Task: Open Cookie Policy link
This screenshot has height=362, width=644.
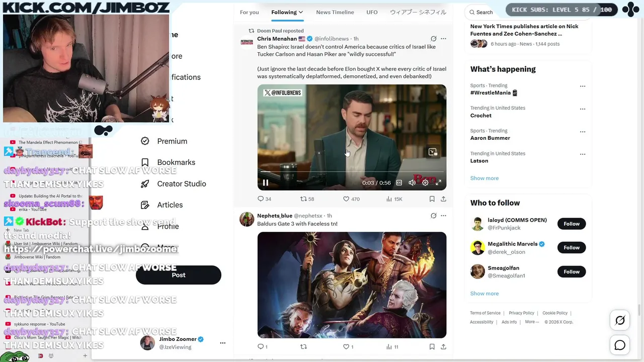Action: click(x=555, y=313)
